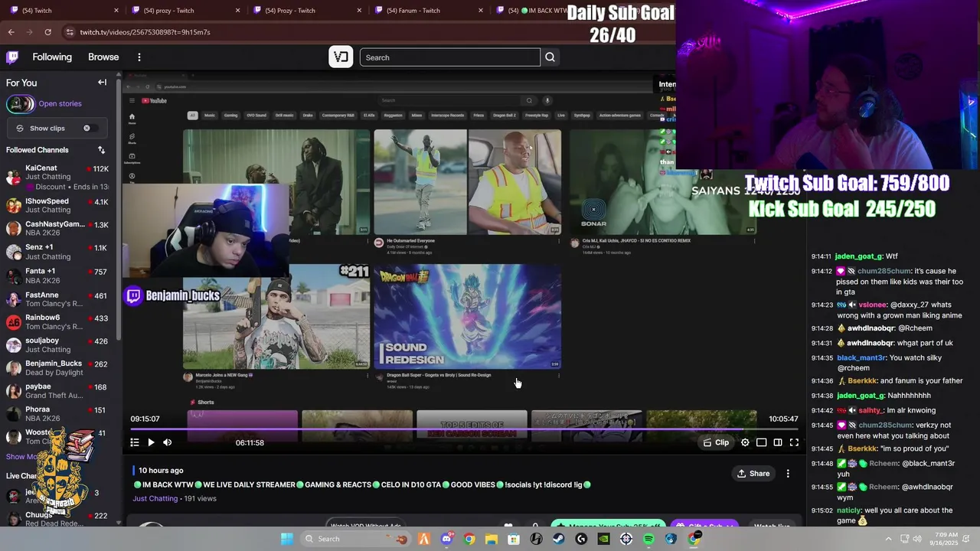980x551 pixels.
Task: Open more options beside Share
Action: tap(788, 474)
